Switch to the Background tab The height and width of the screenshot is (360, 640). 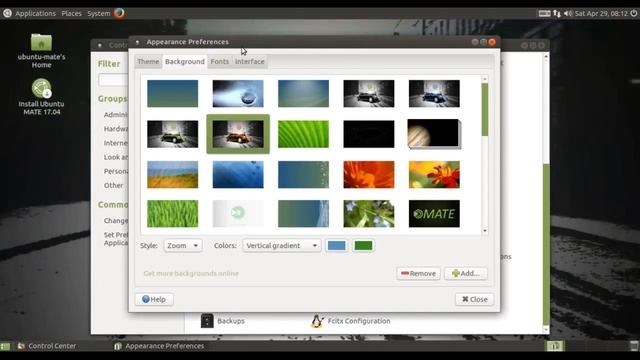184,62
